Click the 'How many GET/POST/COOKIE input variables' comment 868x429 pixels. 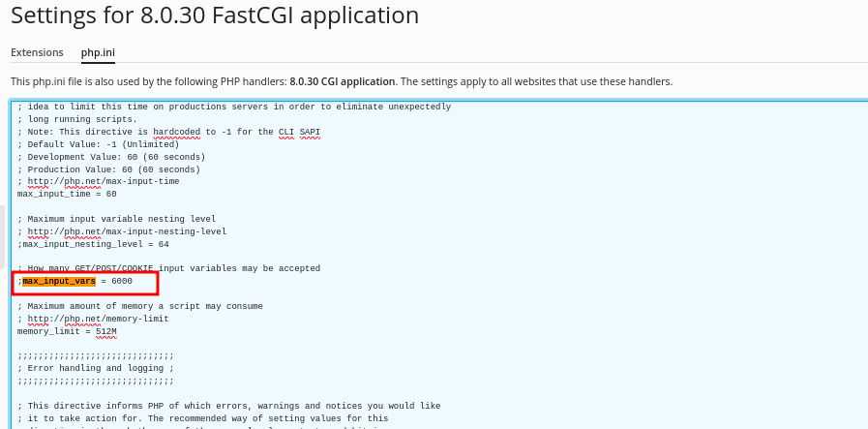tap(168, 268)
